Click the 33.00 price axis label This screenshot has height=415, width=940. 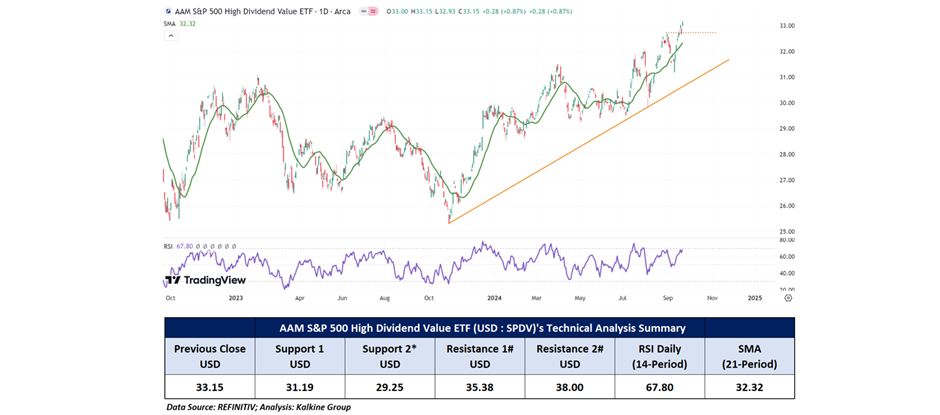[788, 26]
